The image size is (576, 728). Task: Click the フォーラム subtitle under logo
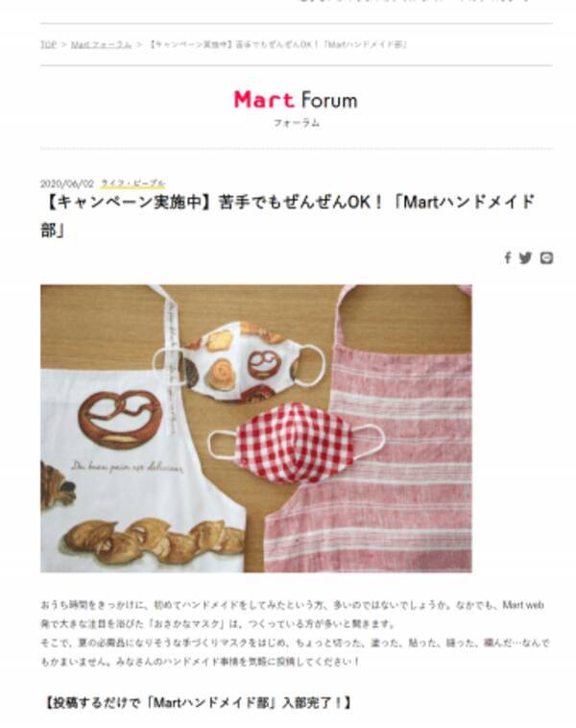[x=296, y=123]
